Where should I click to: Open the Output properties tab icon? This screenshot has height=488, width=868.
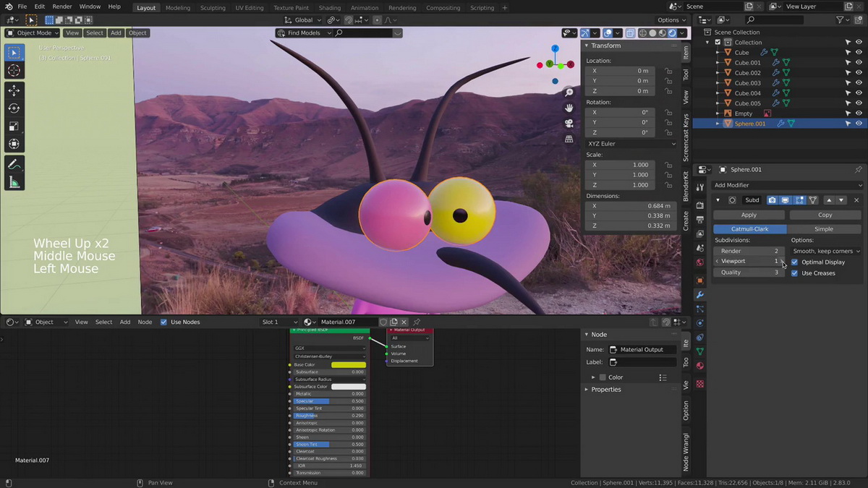pos(700,219)
